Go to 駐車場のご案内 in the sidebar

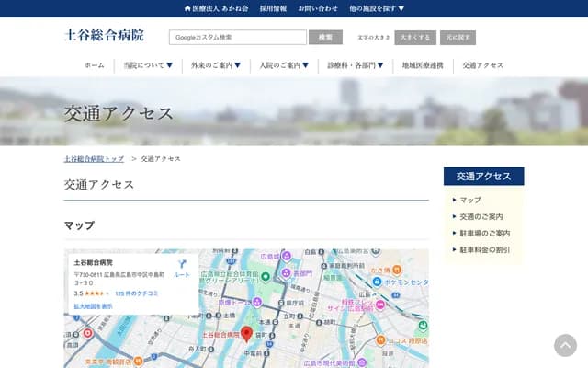pyautogui.click(x=484, y=233)
